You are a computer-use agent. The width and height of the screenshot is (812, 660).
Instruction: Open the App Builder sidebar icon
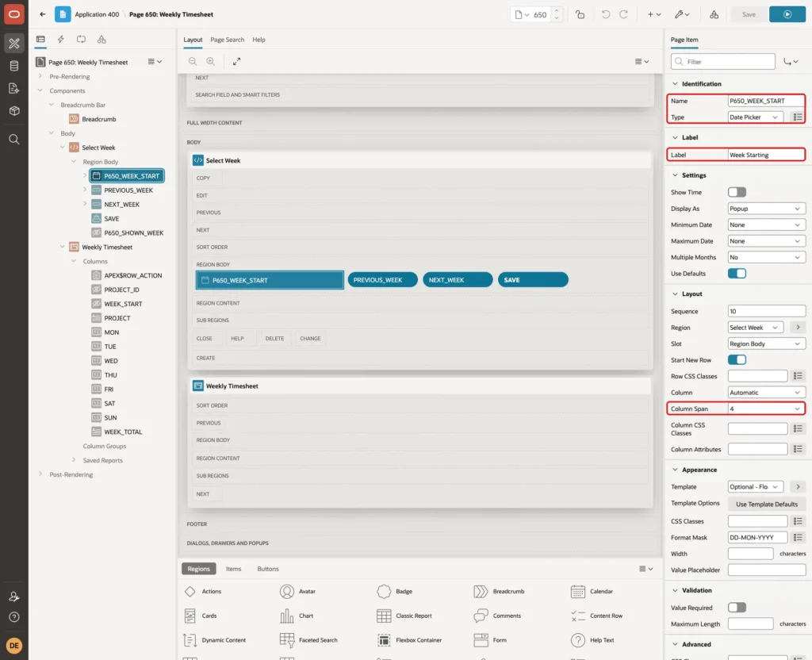14,44
